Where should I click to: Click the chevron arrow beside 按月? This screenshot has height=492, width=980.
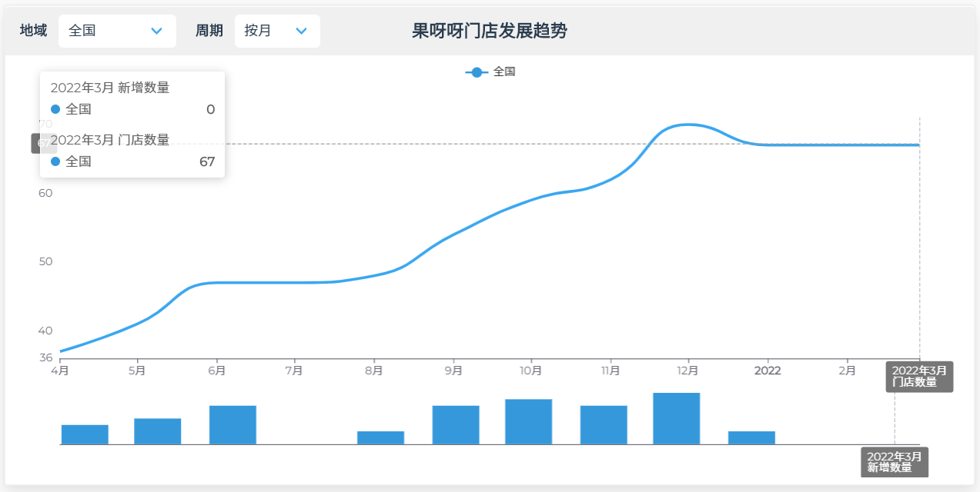click(301, 31)
